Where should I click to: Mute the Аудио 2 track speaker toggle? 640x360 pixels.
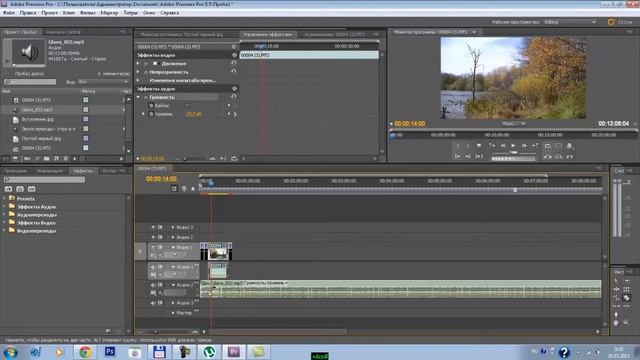pos(153,284)
